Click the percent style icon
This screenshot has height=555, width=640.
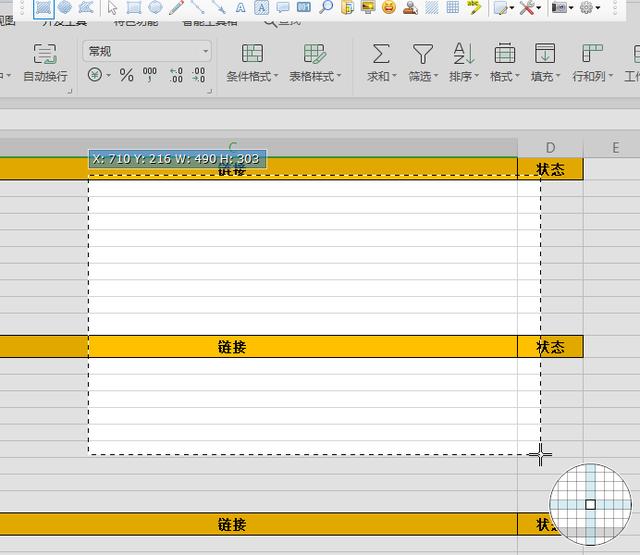pyautogui.click(x=126, y=76)
